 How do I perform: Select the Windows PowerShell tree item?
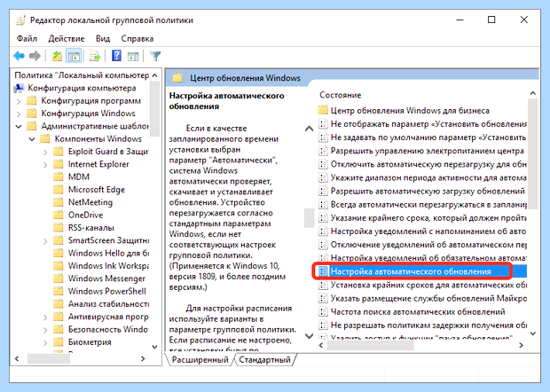click(107, 291)
